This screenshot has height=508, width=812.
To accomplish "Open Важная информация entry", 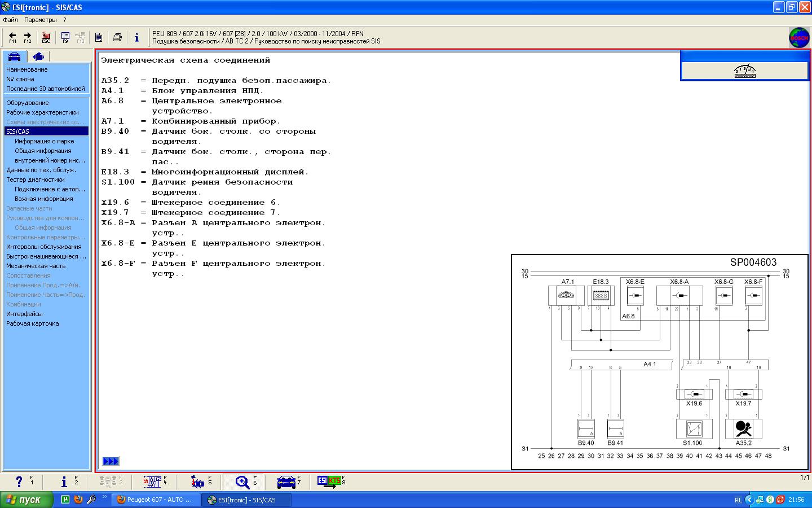I will click(x=44, y=199).
